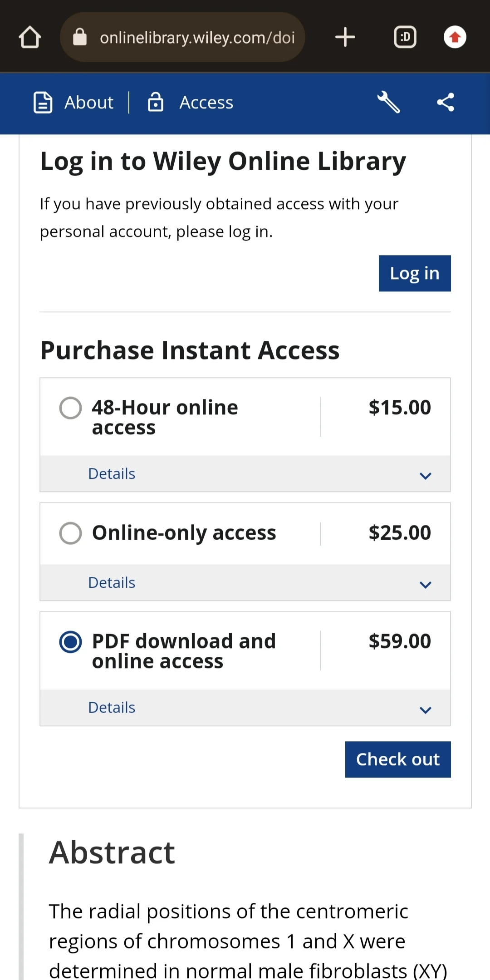Tap the red update arrow icon
Image resolution: width=490 pixels, height=980 pixels.
[x=455, y=37]
